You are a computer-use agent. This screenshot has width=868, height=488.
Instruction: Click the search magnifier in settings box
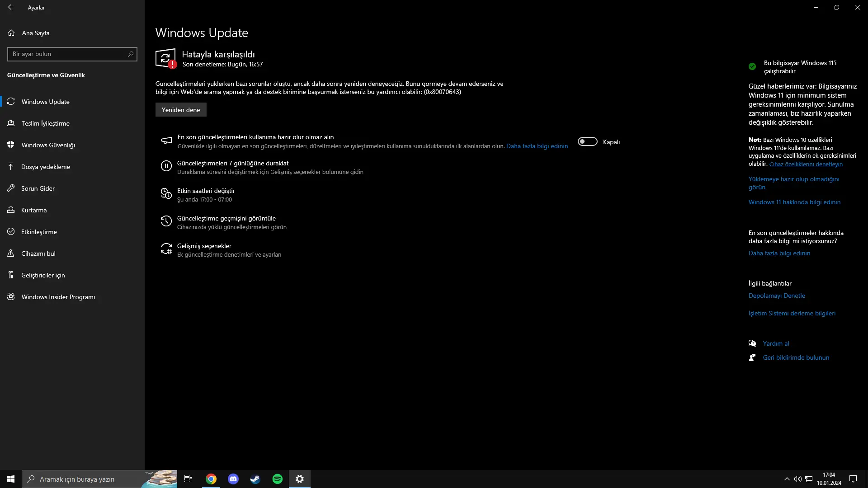[x=131, y=54]
